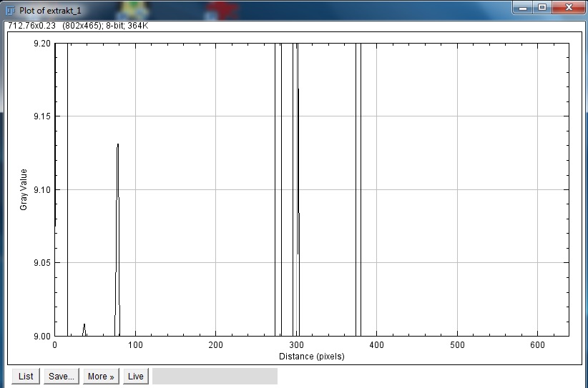Click the gray status field beside Live

pyautogui.click(x=215, y=376)
